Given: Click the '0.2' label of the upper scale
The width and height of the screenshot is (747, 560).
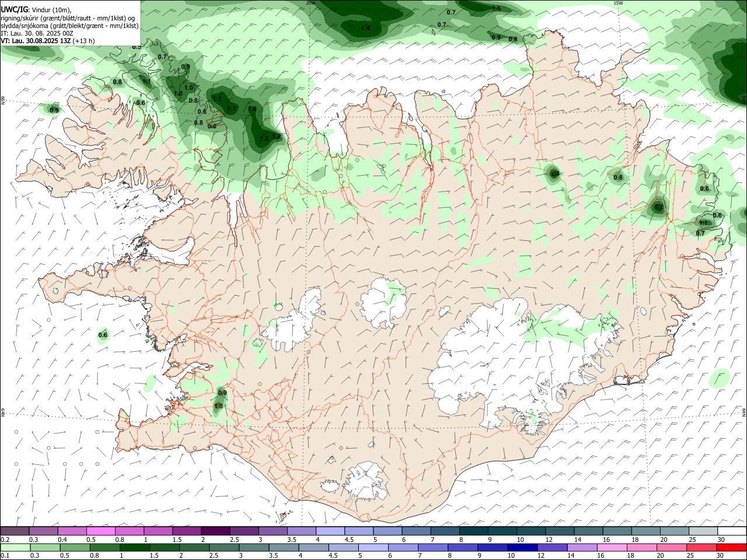Looking at the screenshot, I should click(x=5, y=540).
